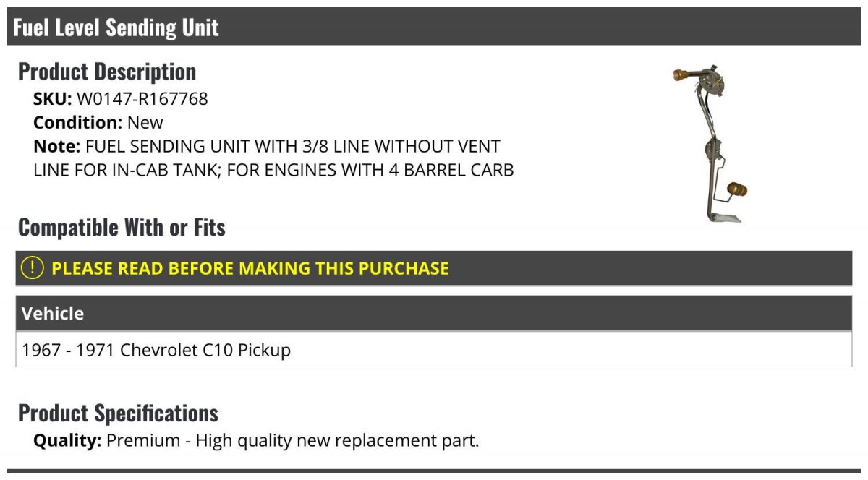Click the upper brass float in product photo

pyautogui.click(x=682, y=74)
